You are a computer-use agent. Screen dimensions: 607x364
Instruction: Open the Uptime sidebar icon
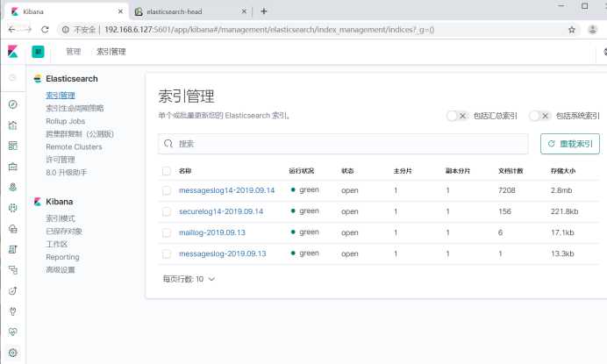pyautogui.click(x=13, y=291)
